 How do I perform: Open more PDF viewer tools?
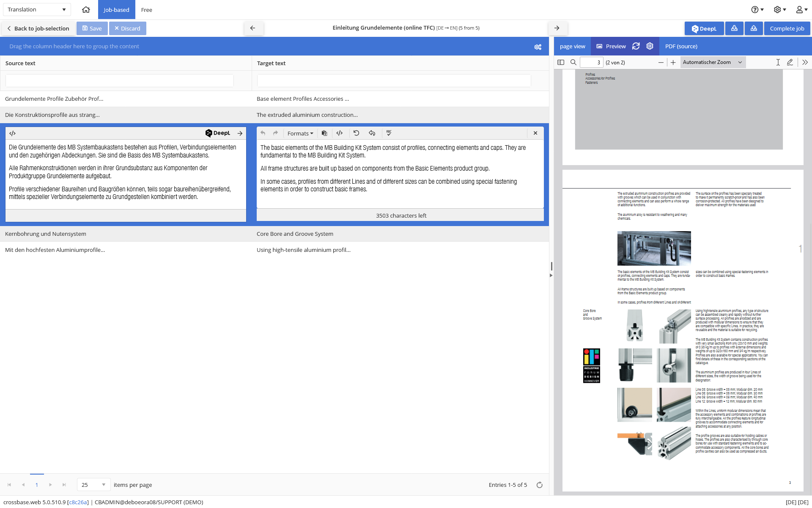805,62
